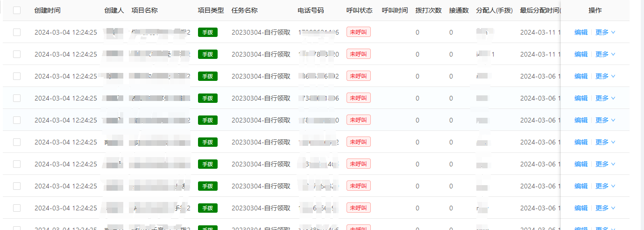Click the 创建人 column header
The width and height of the screenshot is (644, 230).
coord(114,10)
